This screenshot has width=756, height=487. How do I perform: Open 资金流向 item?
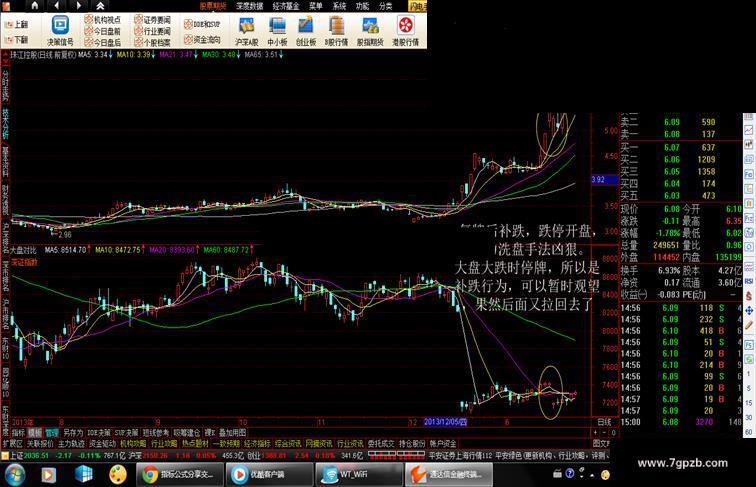(202, 40)
